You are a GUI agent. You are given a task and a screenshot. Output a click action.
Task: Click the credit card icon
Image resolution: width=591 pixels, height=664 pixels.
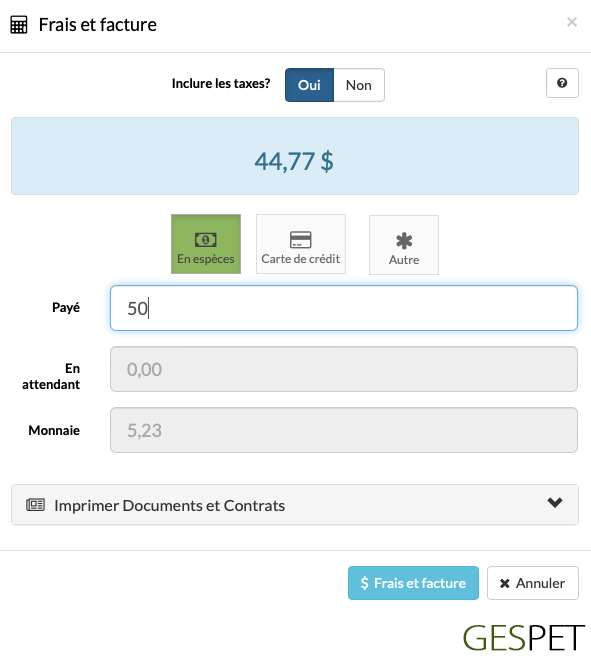301,240
